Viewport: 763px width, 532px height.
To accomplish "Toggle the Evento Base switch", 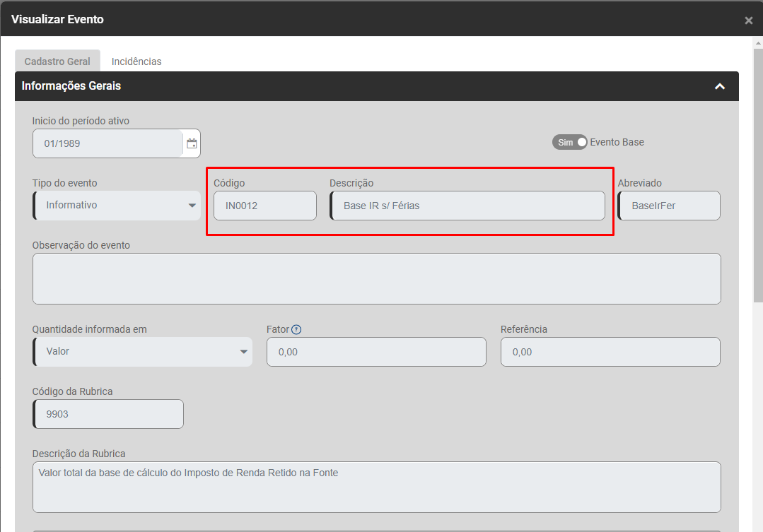I will (570, 142).
